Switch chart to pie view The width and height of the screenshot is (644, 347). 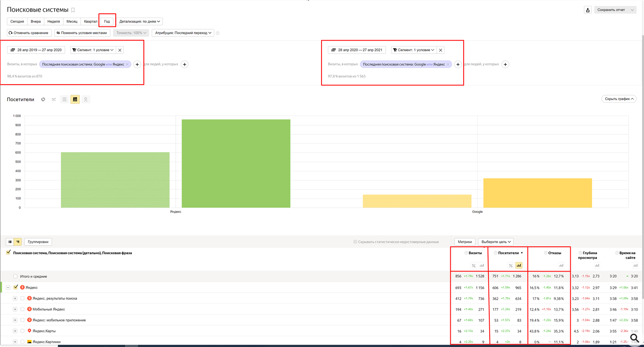[x=43, y=99]
